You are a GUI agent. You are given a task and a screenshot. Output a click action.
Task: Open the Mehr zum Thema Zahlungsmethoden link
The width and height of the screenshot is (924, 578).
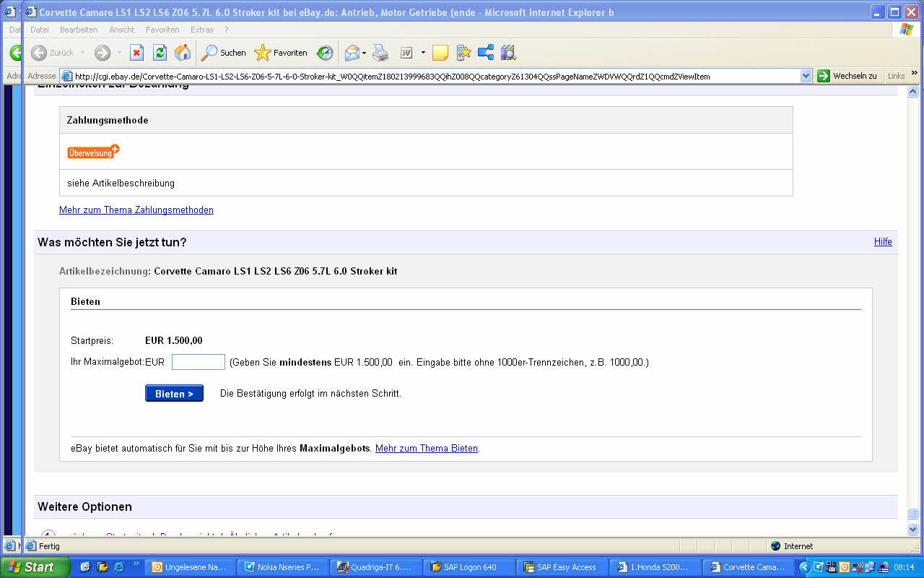[136, 210]
